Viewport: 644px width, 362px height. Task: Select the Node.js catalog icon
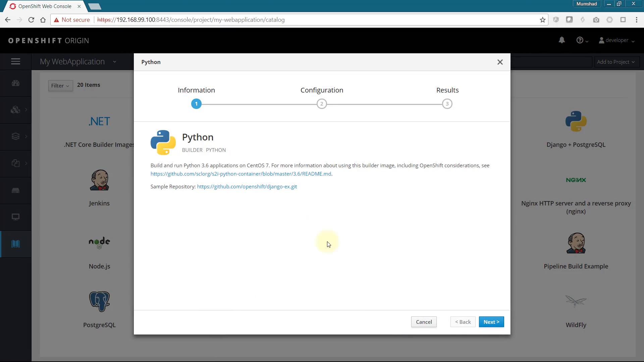[x=99, y=243]
